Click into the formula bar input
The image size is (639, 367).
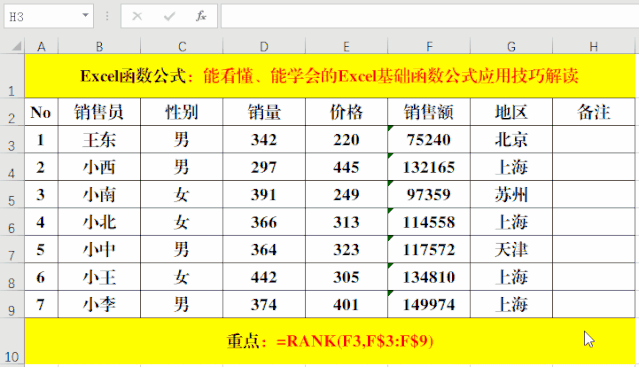click(430, 16)
